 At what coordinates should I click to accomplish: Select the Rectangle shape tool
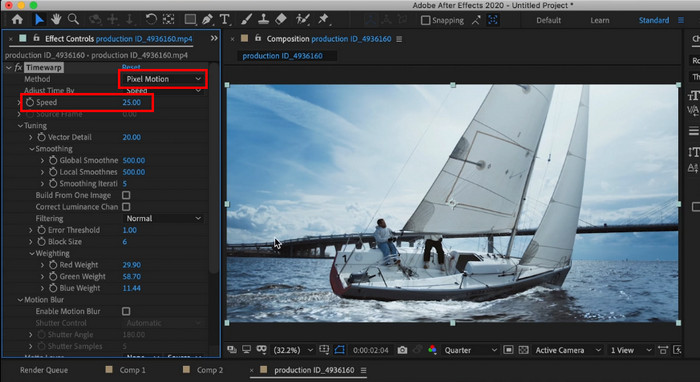click(190, 20)
